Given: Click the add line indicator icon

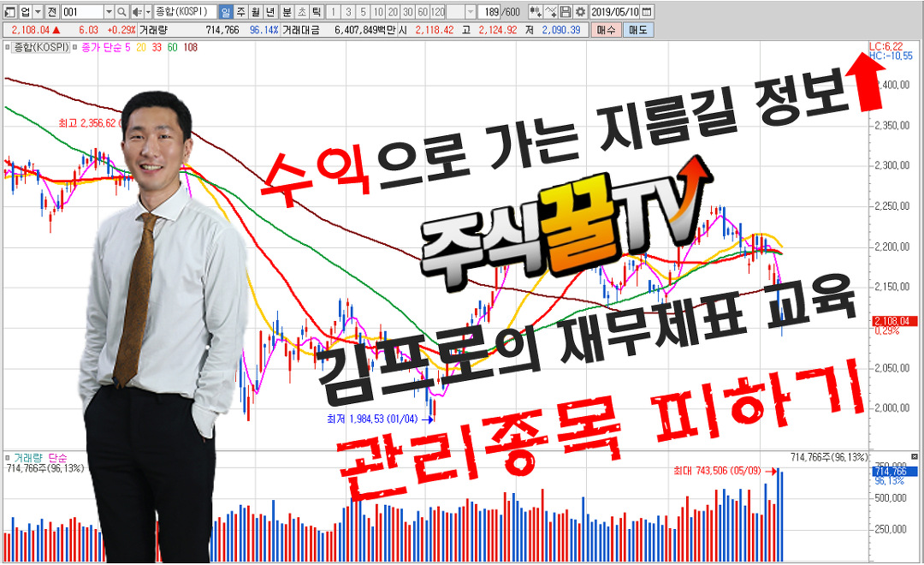Looking at the screenshot, I should [550, 12].
